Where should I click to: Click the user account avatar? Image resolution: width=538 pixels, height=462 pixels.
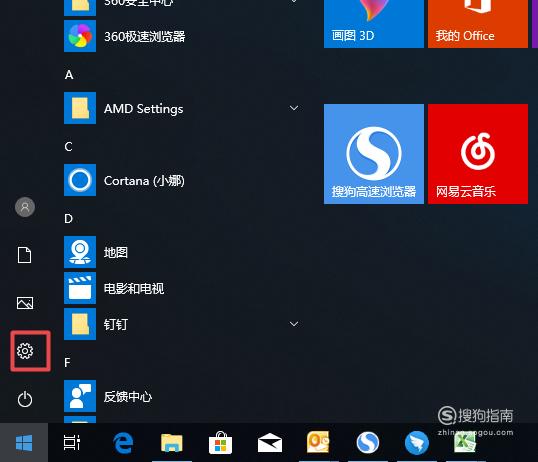[x=25, y=207]
